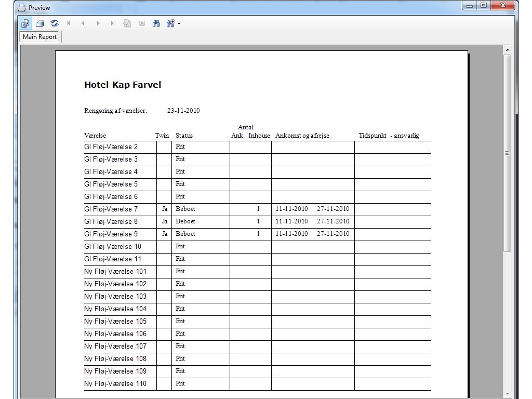Image resolution: width=532 pixels, height=399 pixels.
Task: Go to the next page arrow
Action: coord(98,23)
